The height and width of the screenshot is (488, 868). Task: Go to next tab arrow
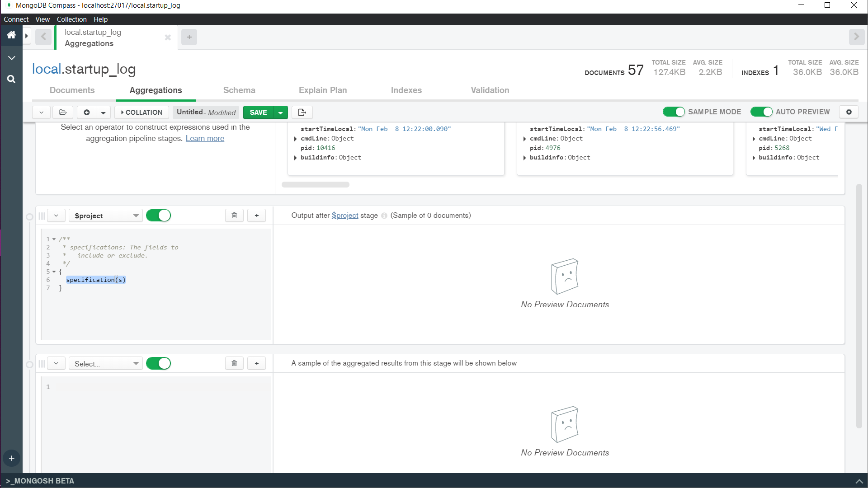(856, 37)
